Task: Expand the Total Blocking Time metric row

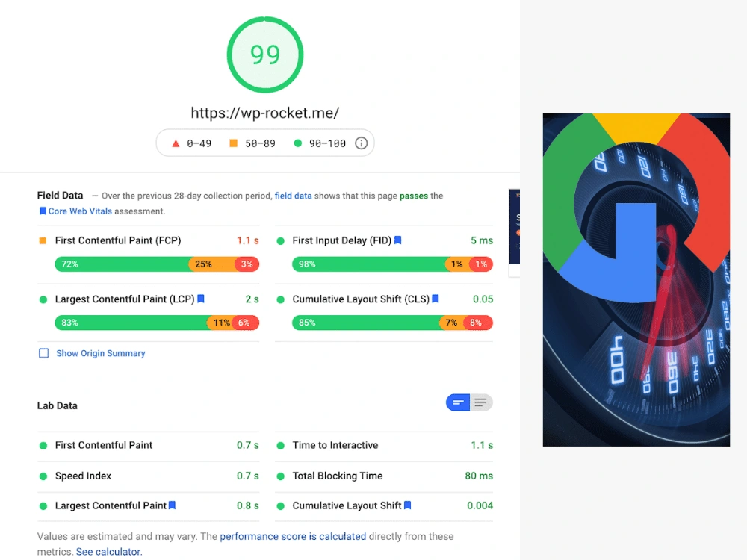Action: 384,476
